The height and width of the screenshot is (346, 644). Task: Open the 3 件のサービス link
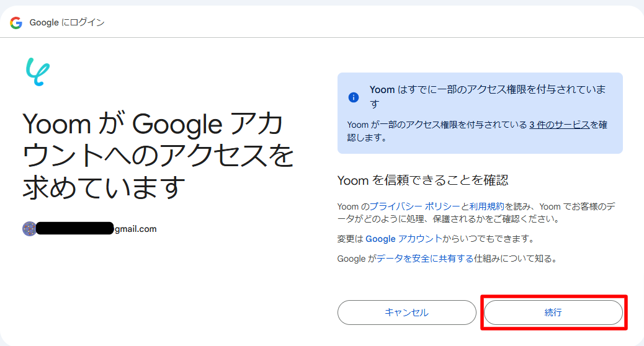tap(559, 125)
